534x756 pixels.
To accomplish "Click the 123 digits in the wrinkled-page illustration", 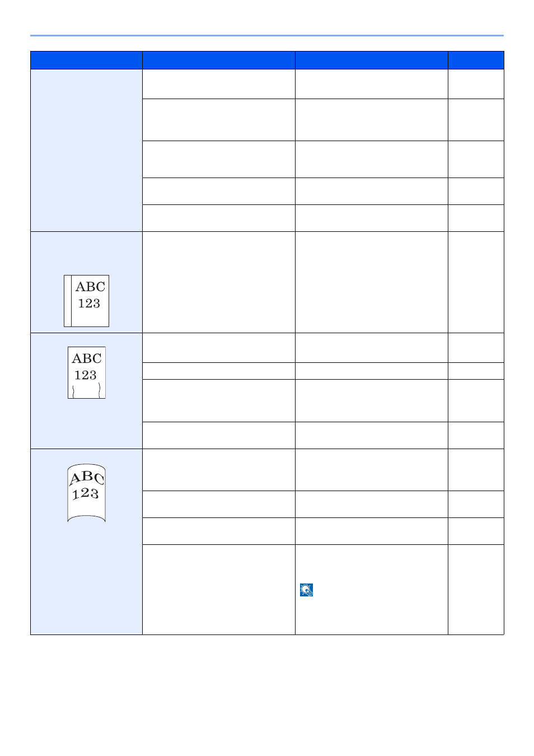I will click(86, 375).
